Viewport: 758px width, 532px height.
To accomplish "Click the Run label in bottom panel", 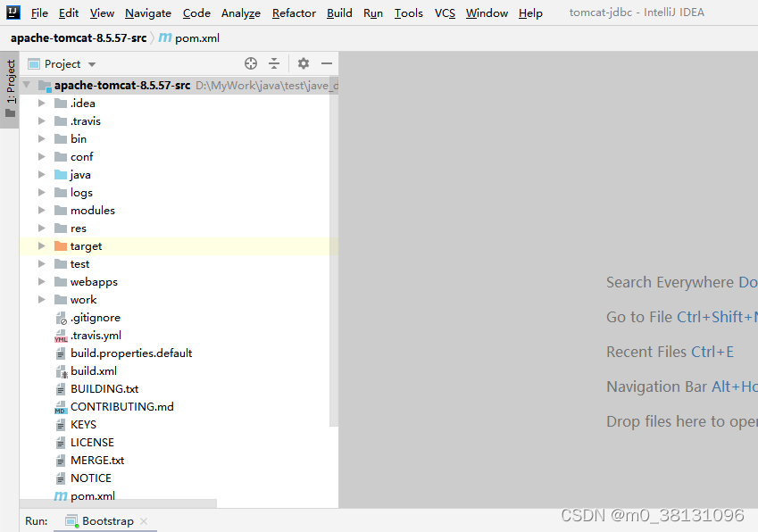I will [37, 521].
